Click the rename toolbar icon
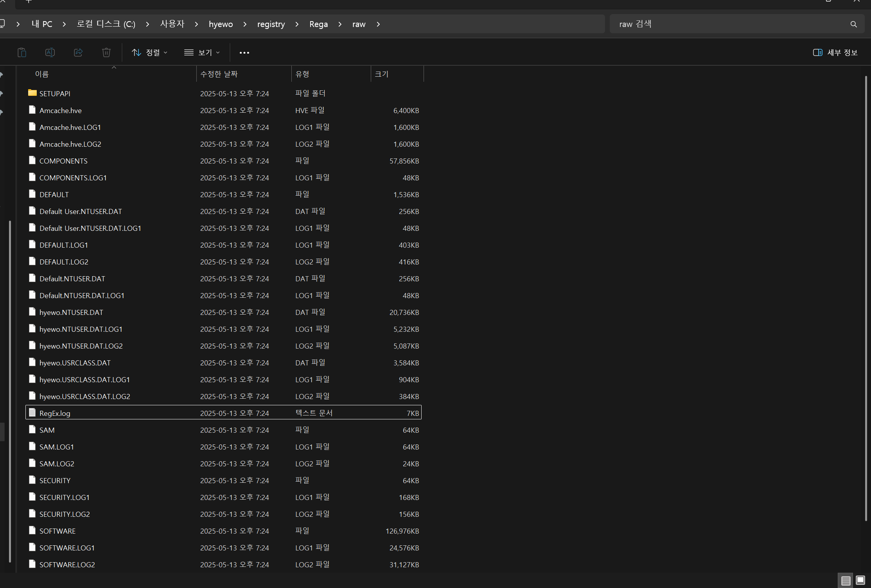871x588 pixels. tap(50, 52)
